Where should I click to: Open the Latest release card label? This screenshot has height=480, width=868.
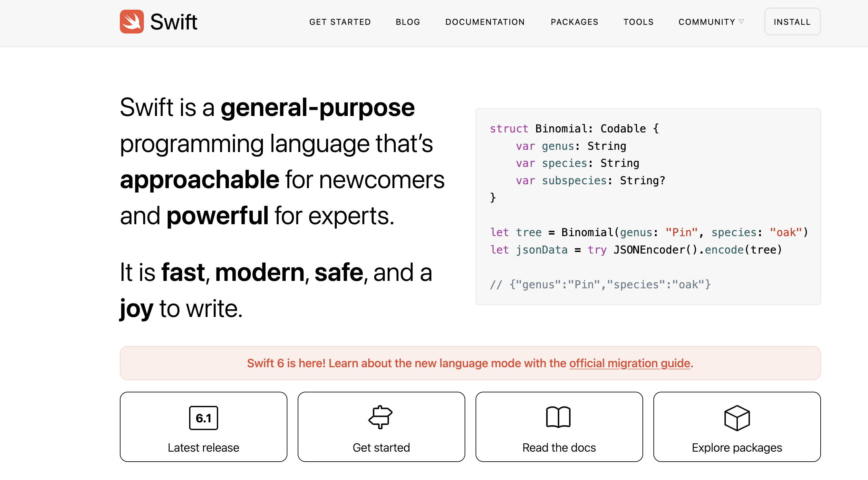[203, 447]
